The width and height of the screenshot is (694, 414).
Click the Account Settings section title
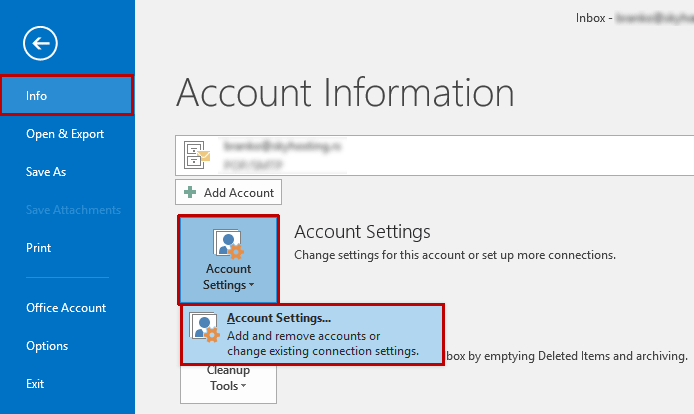click(362, 232)
